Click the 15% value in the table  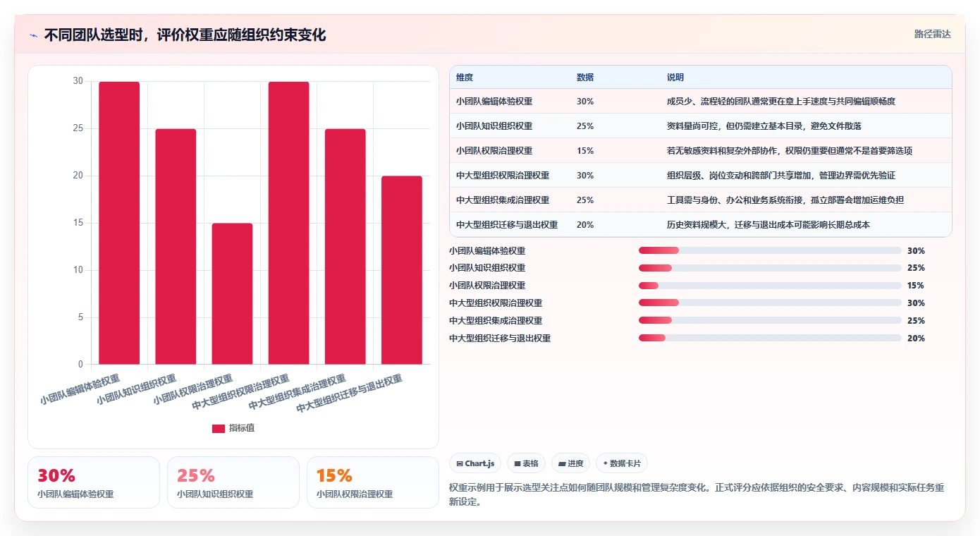(585, 151)
